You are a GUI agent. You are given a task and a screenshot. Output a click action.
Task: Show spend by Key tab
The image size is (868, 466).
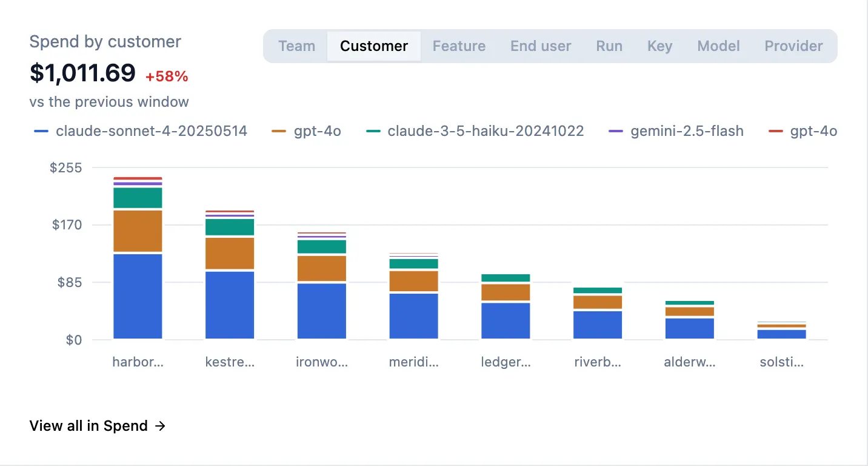659,46
